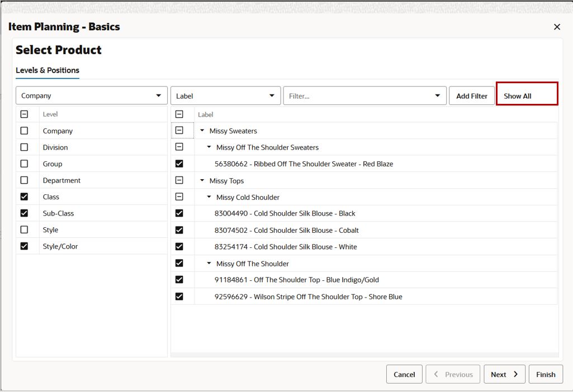Click the Add Filter button
This screenshot has width=573, height=392.
[x=471, y=96]
